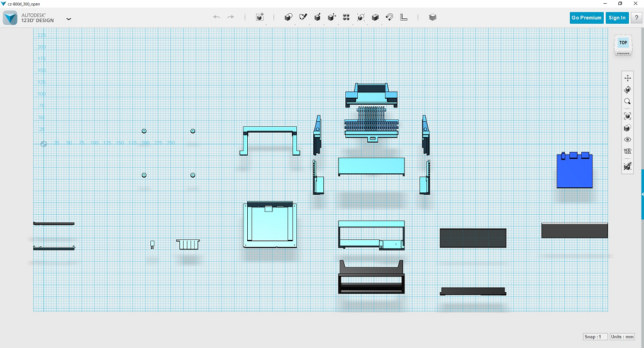Image resolution: width=644 pixels, height=348 pixels.
Task: Select the Measure tool
Action: (404, 17)
